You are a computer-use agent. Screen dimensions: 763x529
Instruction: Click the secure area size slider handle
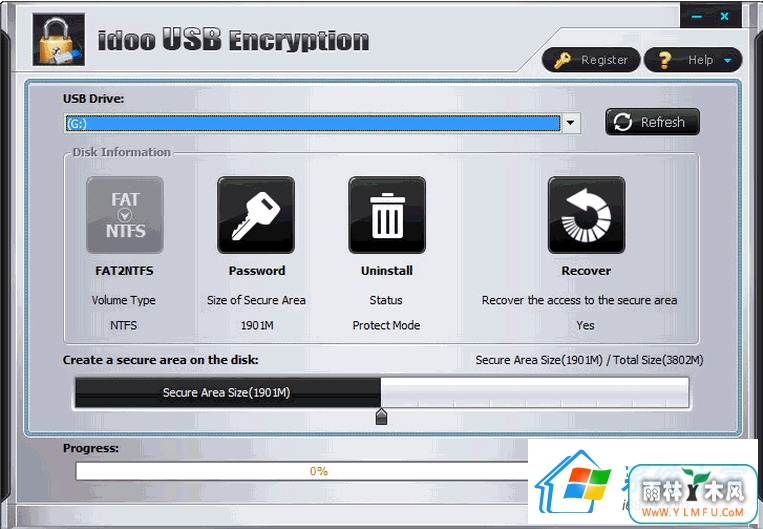(382, 417)
